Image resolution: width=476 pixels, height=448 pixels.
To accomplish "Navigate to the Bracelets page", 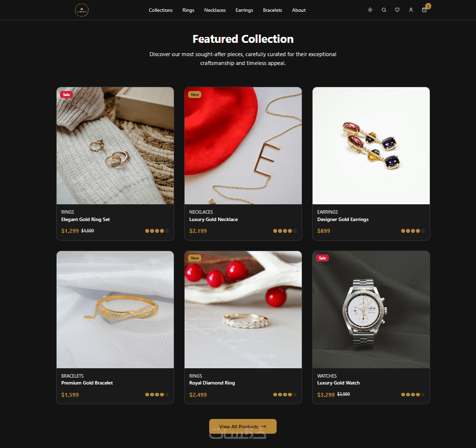I will [273, 10].
